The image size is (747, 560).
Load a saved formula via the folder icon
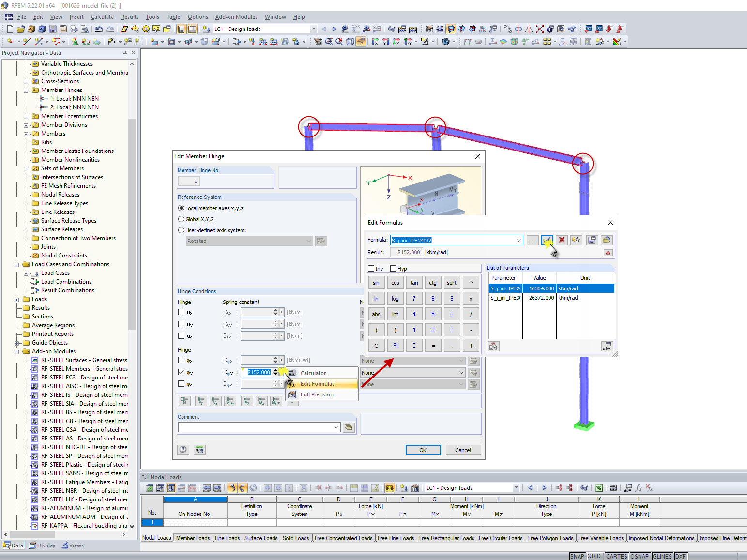(606, 240)
